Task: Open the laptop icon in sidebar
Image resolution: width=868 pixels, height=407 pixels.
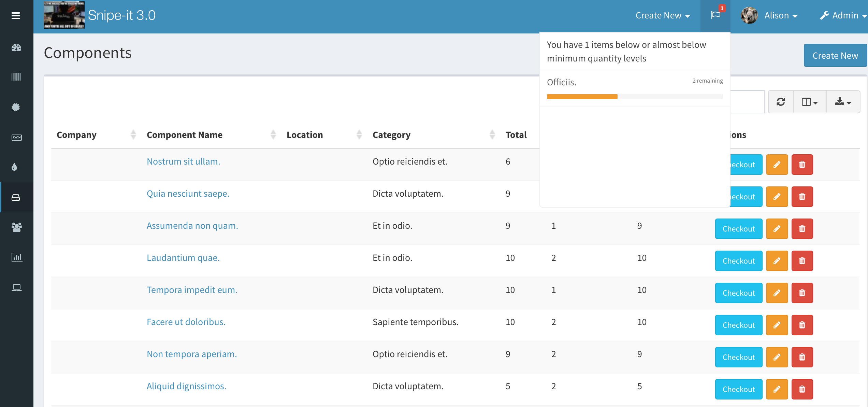Action: [16, 287]
